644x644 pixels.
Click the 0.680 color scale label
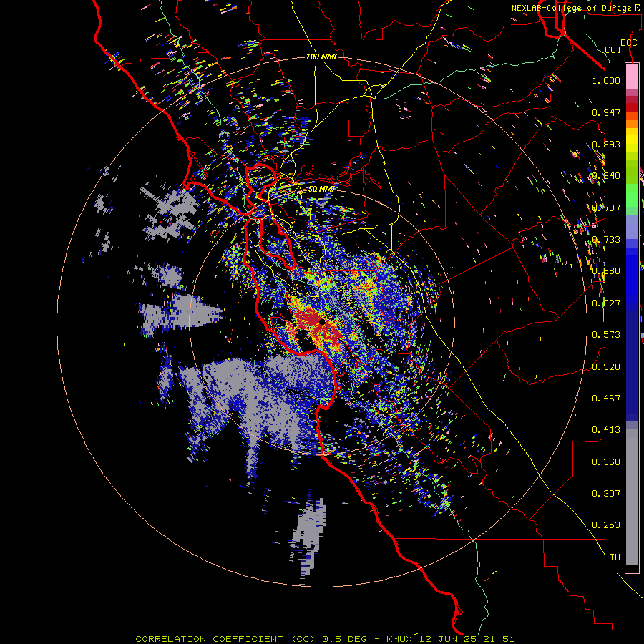click(x=606, y=271)
